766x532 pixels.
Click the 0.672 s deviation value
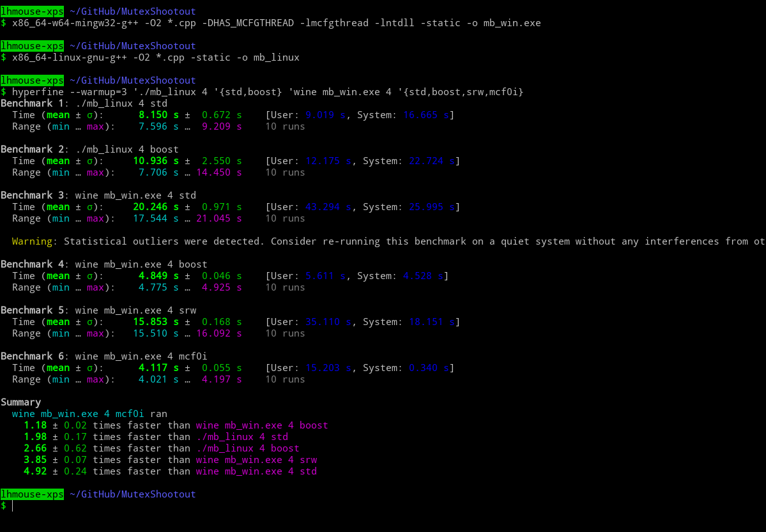(222, 116)
